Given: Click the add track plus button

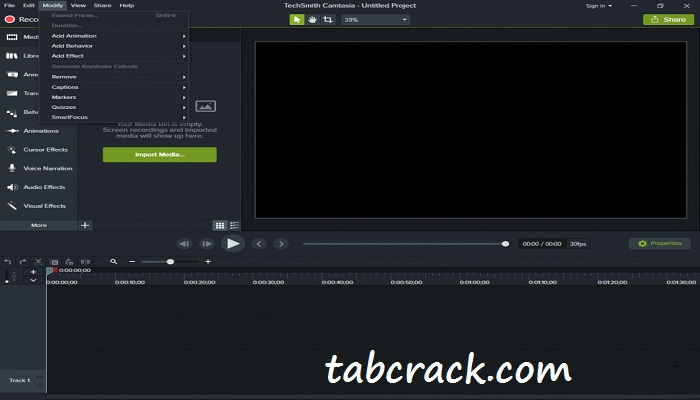Looking at the screenshot, I should [x=33, y=272].
